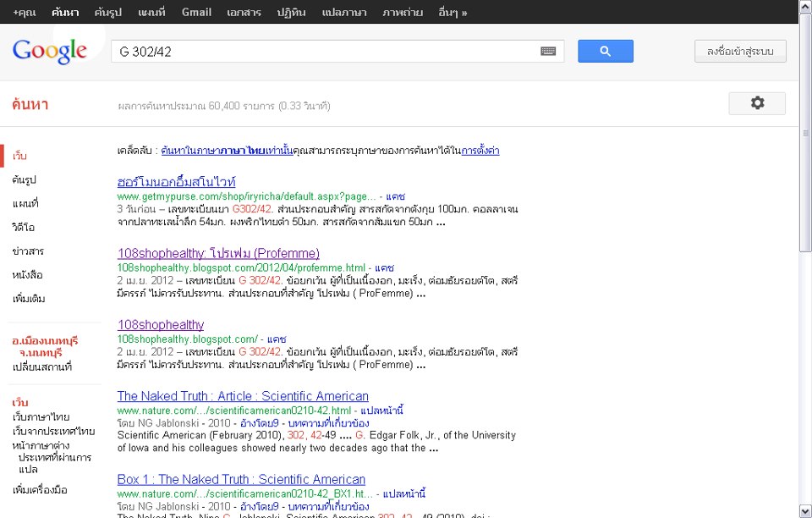Click the blue magnifier search button
The width and height of the screenshot is (812, 518).
click(x=606, y=52)
